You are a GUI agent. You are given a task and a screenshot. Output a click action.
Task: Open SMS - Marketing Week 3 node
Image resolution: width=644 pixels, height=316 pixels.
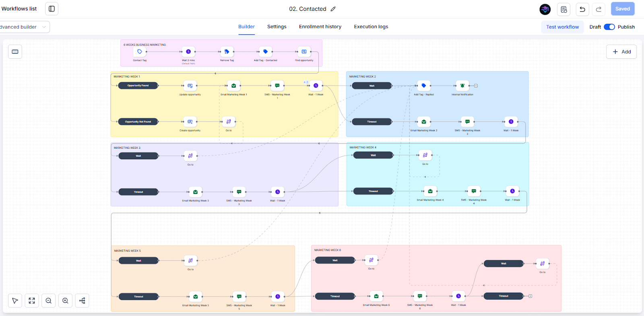pyautogui.click(x=239, y=192)
